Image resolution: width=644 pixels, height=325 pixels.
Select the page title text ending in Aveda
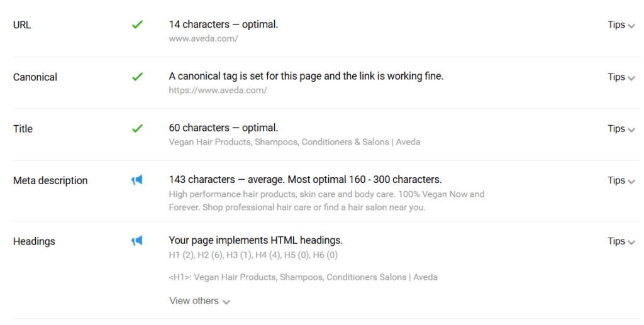(294, 142)
